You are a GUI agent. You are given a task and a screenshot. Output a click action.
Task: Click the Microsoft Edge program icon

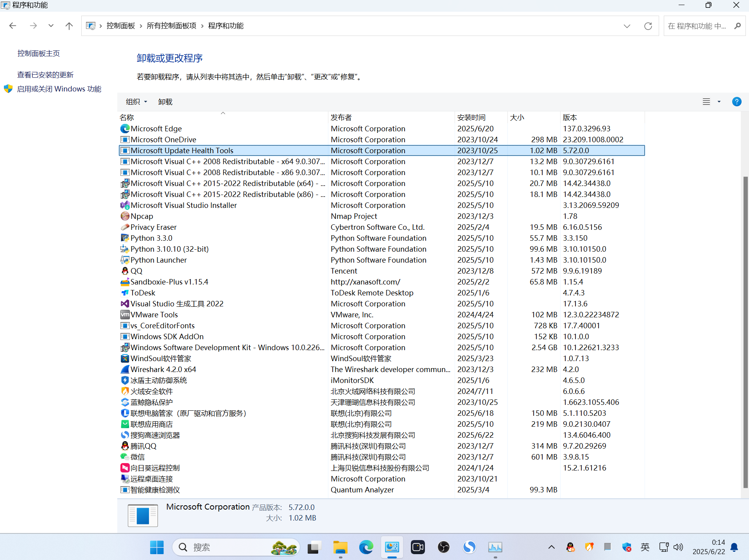coord(125,129)
